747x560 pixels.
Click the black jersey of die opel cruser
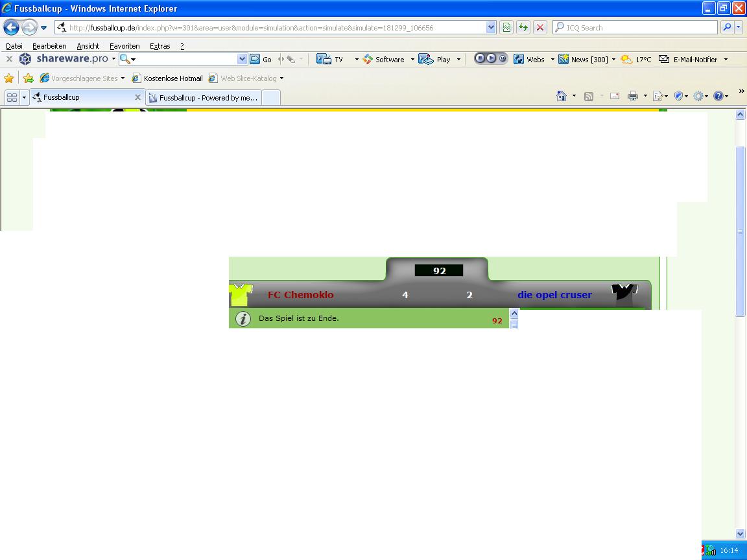pyautogui.click(x=624, y=293)
